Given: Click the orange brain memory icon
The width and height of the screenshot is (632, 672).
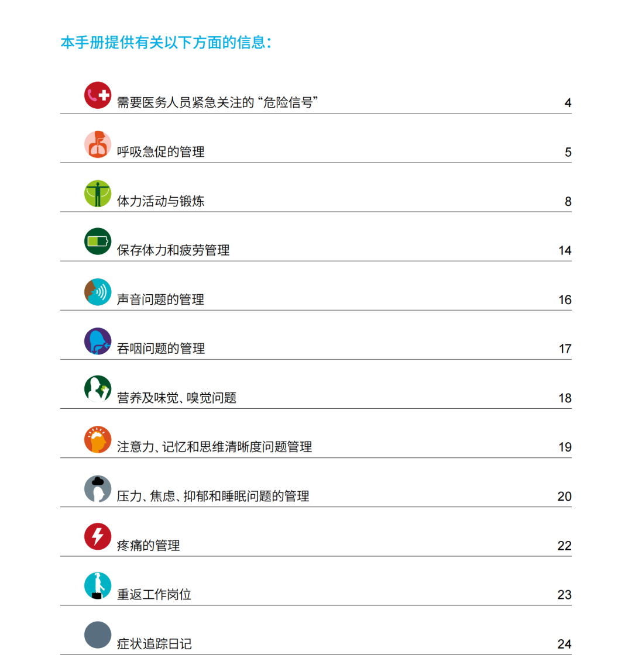Looking at the screenshot, I should [97, 439].
